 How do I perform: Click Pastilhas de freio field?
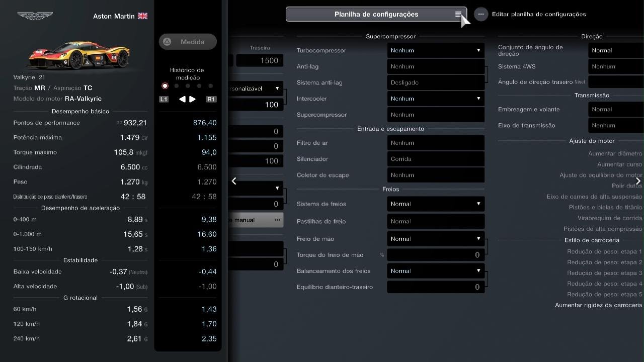[436, 221]
